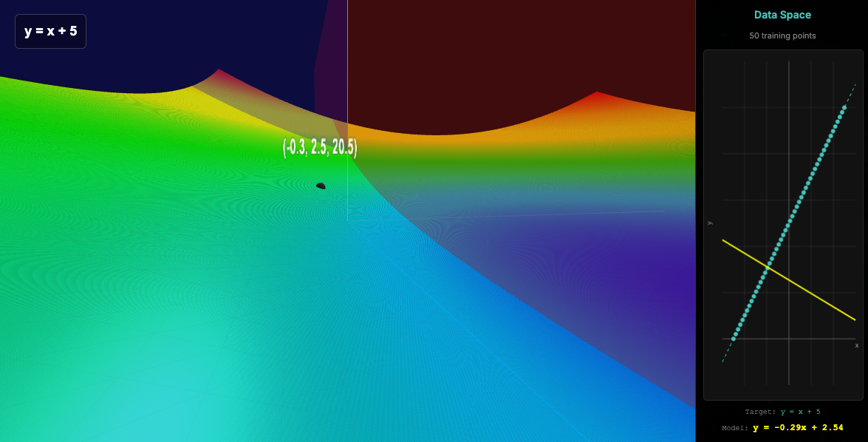Click the coordinate label '(-0.3, 2.5, 20.5)'
Screen dimensions: 868x442
tap(321, 148)
